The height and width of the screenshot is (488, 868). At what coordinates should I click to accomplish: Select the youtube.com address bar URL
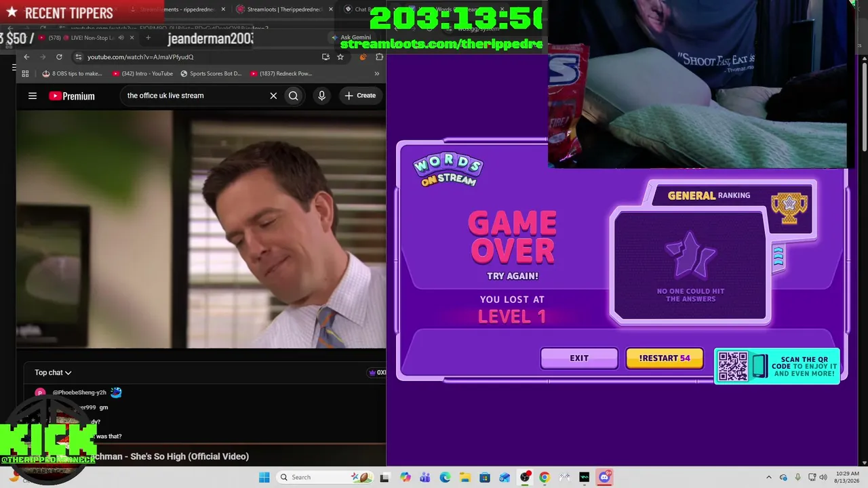tap(140, 57)
